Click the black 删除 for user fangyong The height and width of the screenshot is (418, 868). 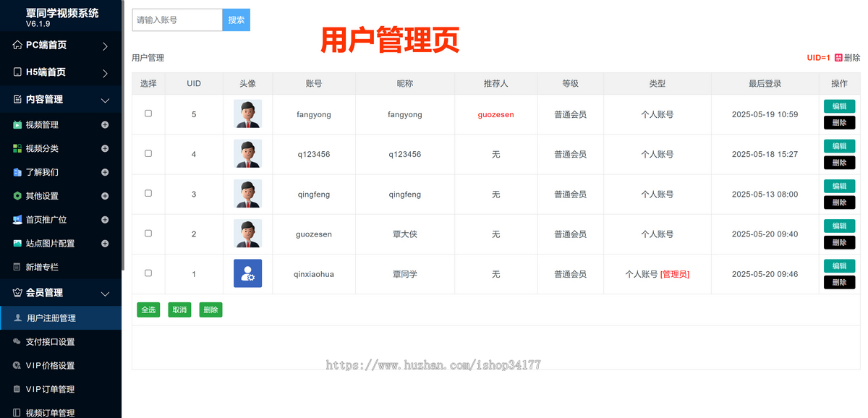(839, 123)
